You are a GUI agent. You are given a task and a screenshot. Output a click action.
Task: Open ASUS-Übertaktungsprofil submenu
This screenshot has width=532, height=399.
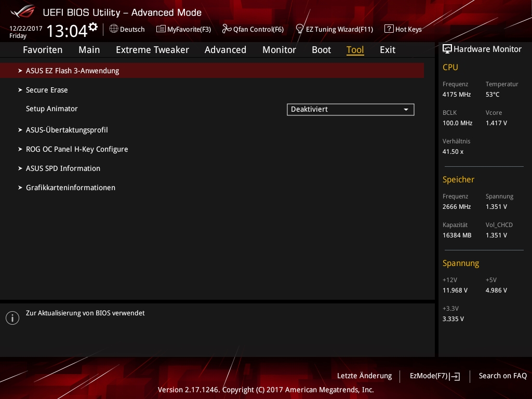pyautogui.click(x=66, y=130)
